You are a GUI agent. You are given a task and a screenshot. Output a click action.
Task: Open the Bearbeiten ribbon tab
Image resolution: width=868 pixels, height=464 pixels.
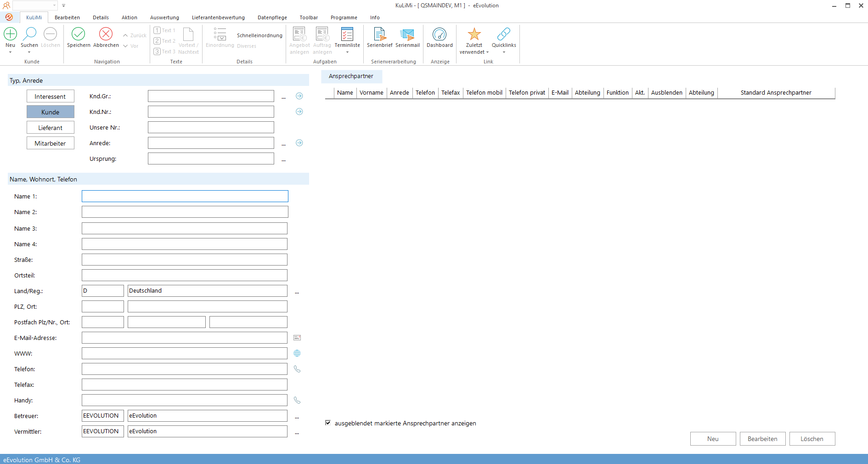pos(67,17)
